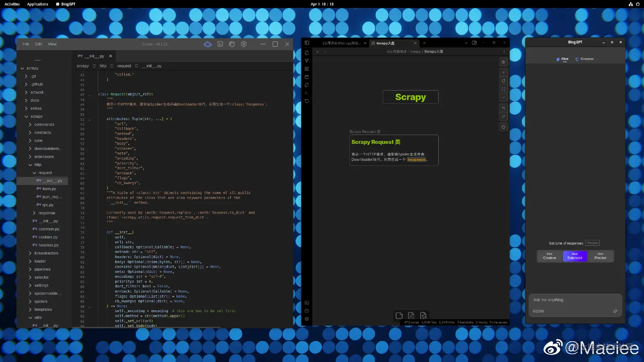Open canvas settings icon at top right
Viewport: 644px width, 362px height.
click(503, 62)
